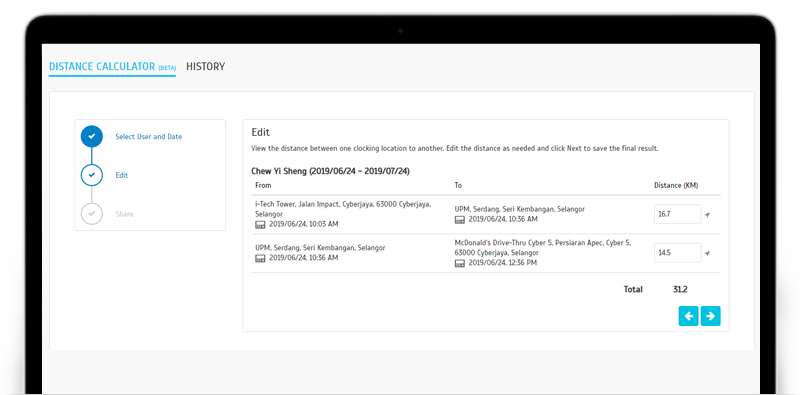The image size is (800, 395).
Task: Switch to the History tab
Action: point(206,66)
